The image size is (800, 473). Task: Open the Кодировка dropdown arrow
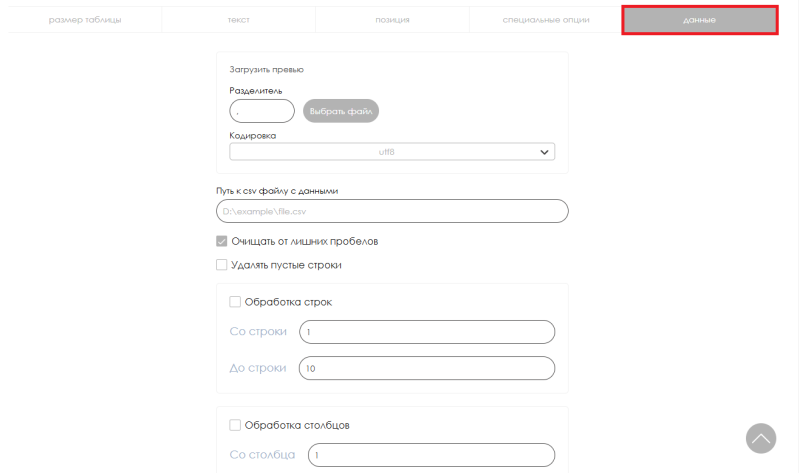tap(544, 152)
